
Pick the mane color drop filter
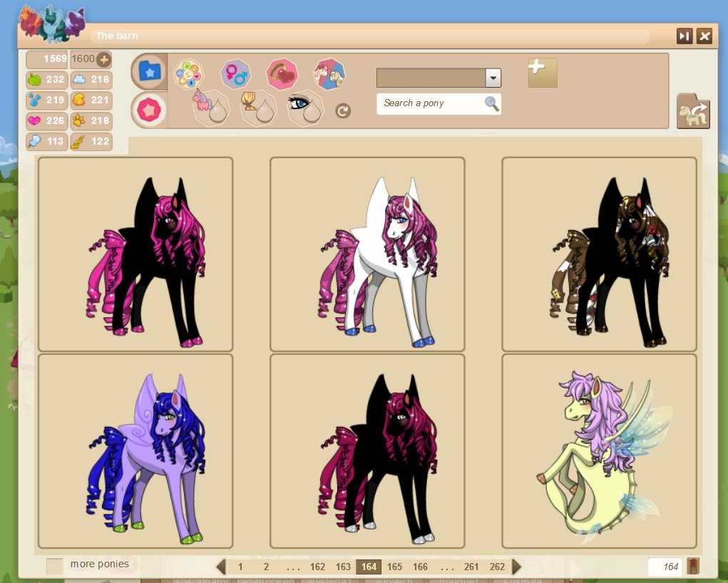point(258,108)
